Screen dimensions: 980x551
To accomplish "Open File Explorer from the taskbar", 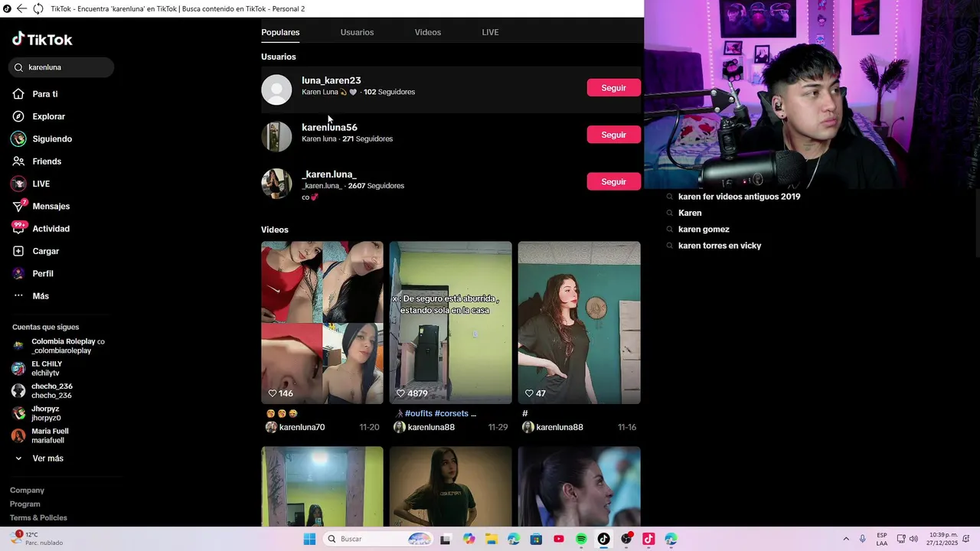I will pos(492,539).
